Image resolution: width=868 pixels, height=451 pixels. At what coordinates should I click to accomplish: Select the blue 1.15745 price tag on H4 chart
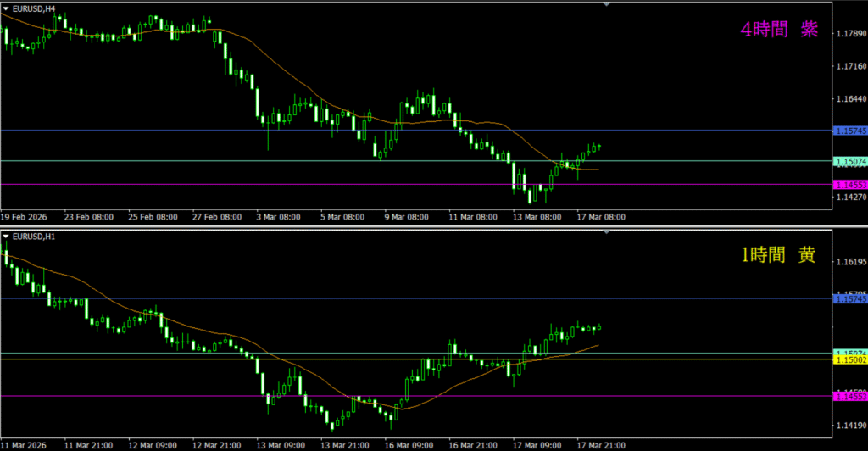pyautogui.click(x=849, y=131)
